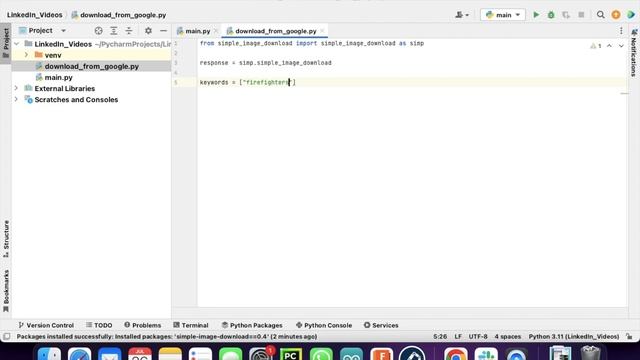Open Slack from the Dock

coord(486,354)
